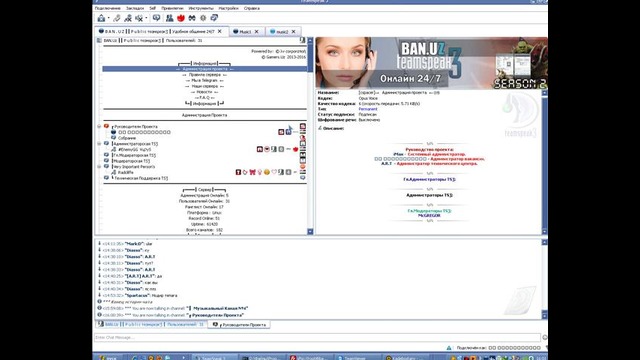Toggle speaker mute in toolbar
Viewport: 640px width, 360px height.
pos(139,18)
